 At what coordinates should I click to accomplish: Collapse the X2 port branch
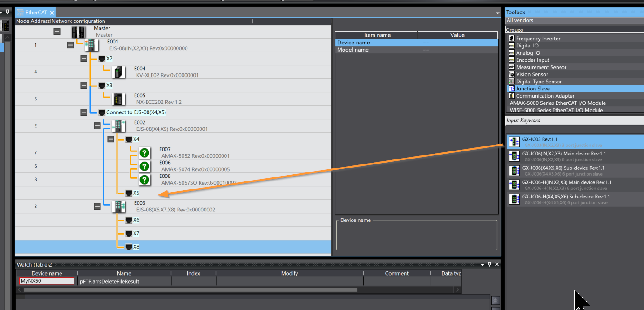coord(84,59)
